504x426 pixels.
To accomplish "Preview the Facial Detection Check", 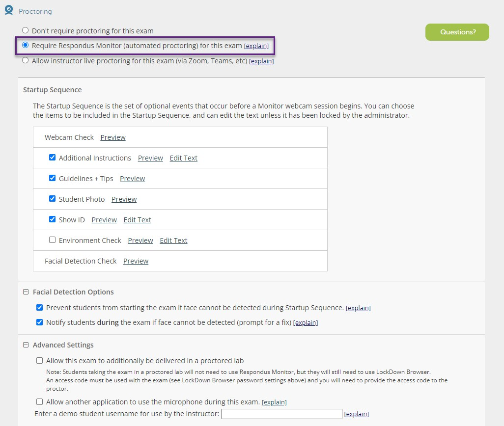I will tap(136, 261).
